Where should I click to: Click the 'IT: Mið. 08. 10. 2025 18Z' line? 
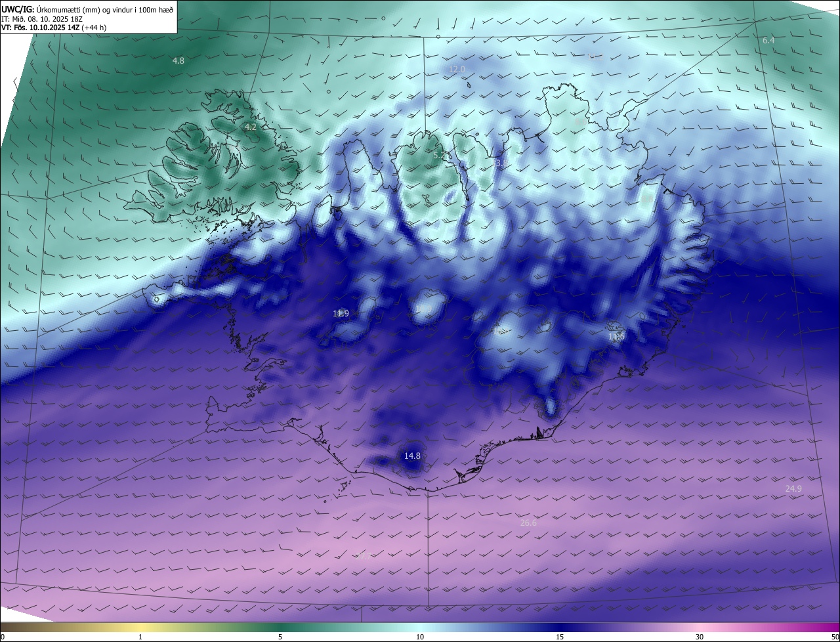(43, 18)
